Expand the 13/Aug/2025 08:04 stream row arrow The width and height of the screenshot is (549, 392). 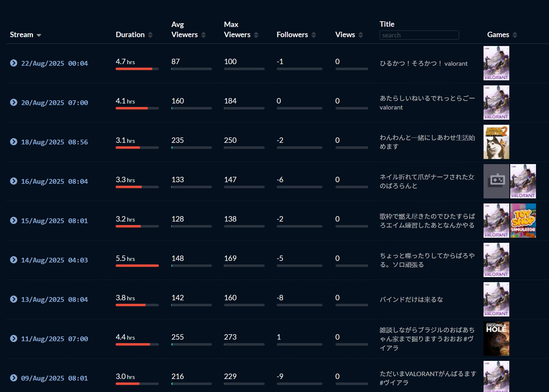pyautogui.click(x=14, y=299)
